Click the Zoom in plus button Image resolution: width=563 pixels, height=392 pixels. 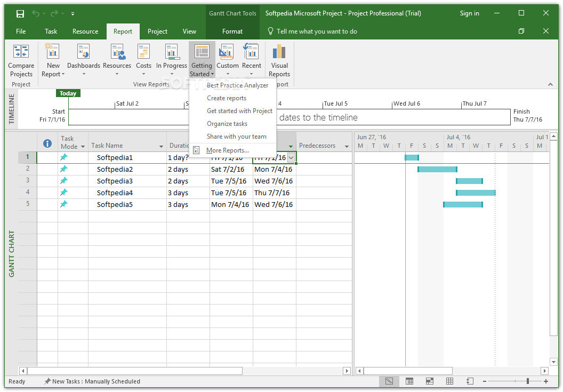[x=546, y=381]
